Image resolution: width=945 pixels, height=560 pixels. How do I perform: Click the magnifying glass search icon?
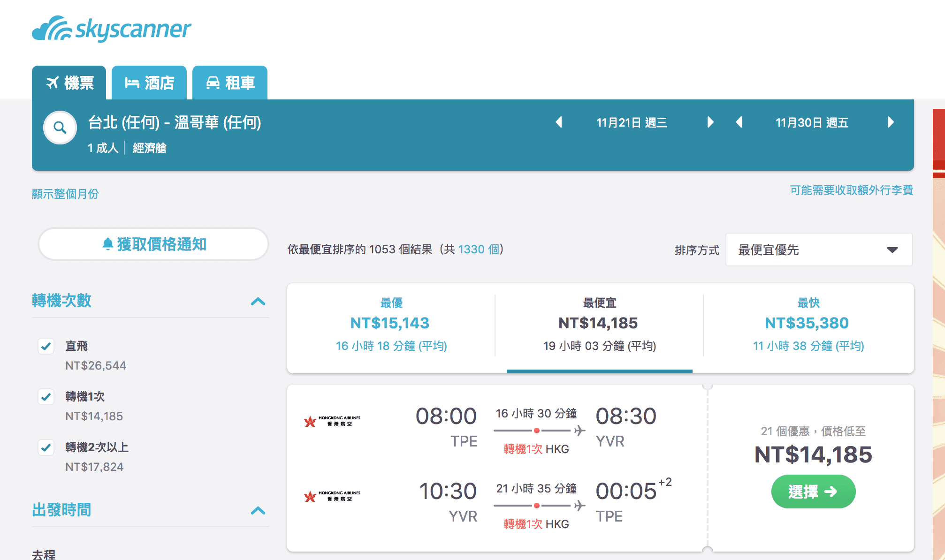59,127
